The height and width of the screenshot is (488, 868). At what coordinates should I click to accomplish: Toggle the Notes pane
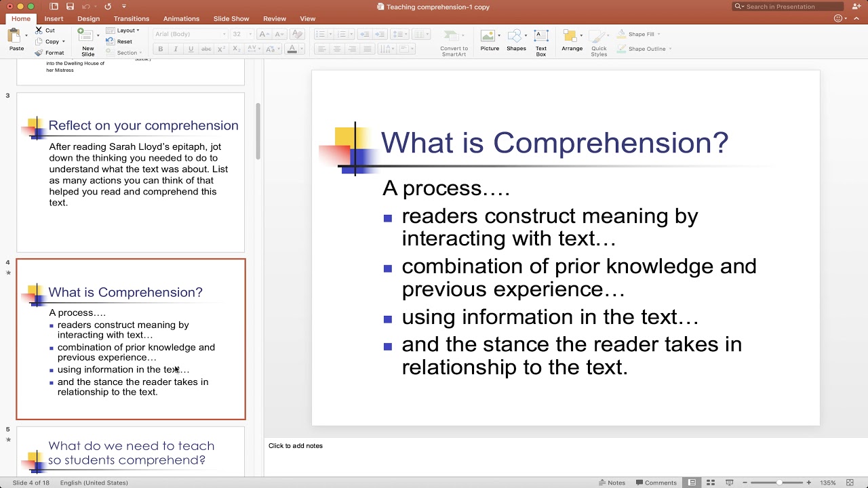[612, 483]
